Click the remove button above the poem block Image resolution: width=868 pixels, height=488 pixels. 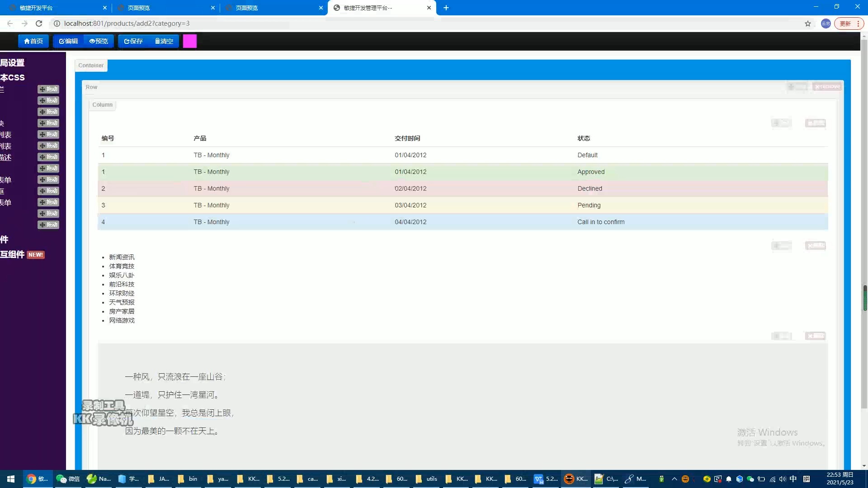point(816,336)
